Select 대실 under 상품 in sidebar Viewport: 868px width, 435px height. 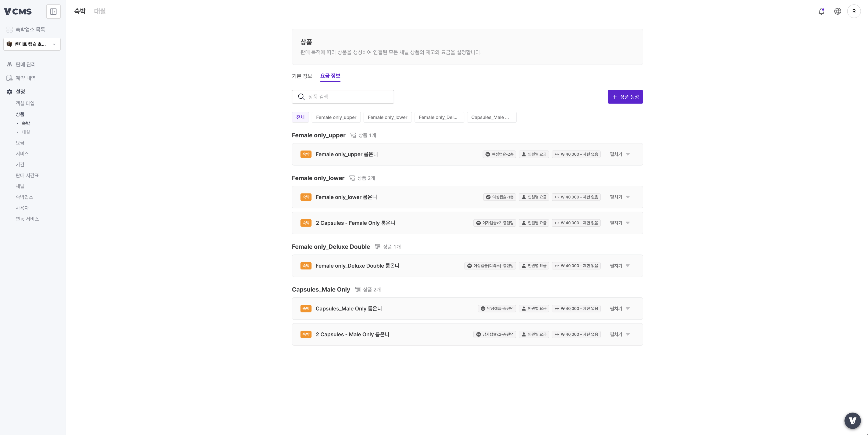tap(26, 132)
